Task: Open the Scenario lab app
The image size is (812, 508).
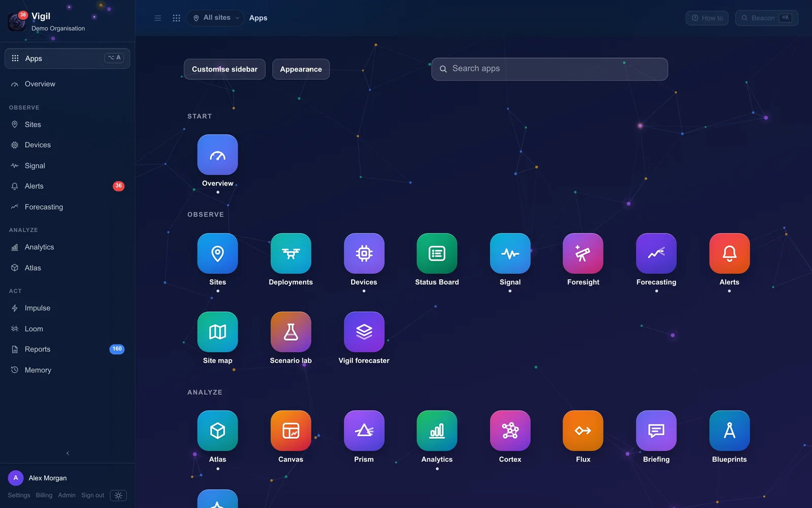Action: [291, 332]
